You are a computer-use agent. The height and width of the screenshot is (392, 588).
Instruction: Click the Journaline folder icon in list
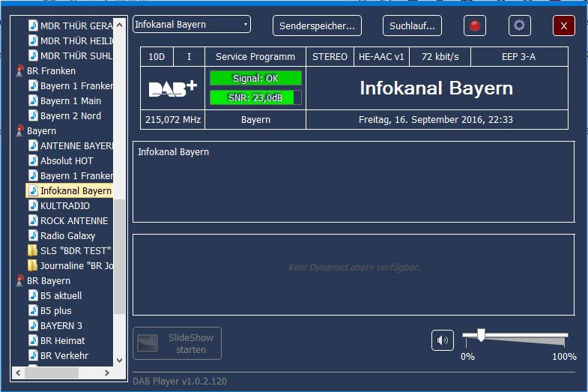click(33, 265)
